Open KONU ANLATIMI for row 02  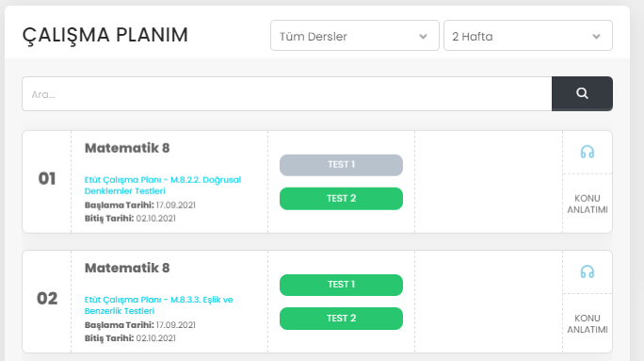tap(588, 323)
